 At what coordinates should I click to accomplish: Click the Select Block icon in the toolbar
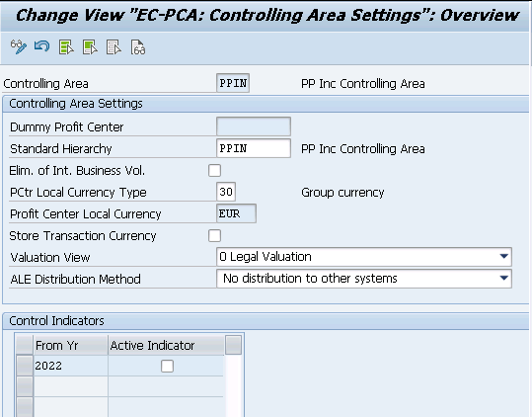pos(90,47)
